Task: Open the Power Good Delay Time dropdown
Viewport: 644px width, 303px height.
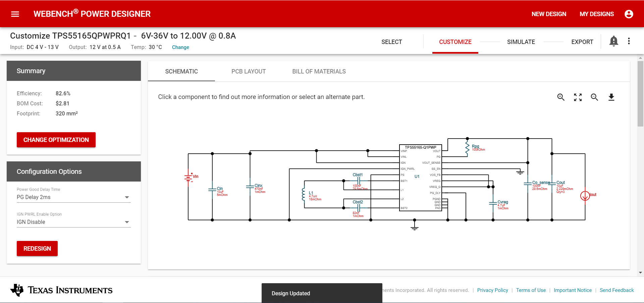Action: pyautogui.click(x=74, y=197)
